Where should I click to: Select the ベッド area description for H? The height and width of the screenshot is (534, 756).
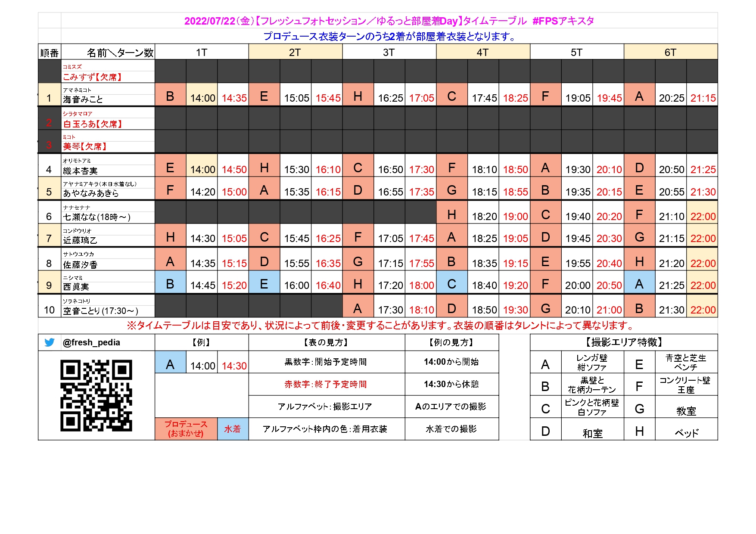686,432
